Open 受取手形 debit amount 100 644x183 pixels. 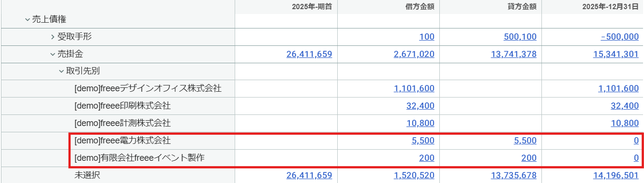[427, 37]
